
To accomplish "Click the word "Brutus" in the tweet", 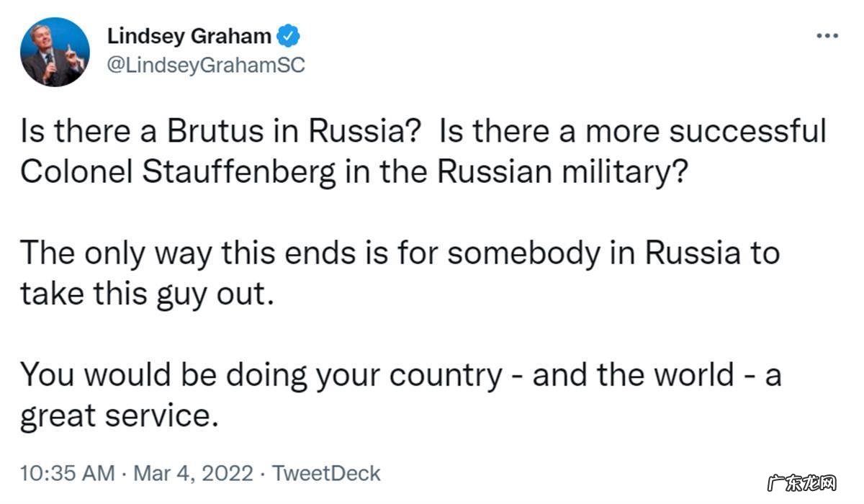I will point(216,133).
